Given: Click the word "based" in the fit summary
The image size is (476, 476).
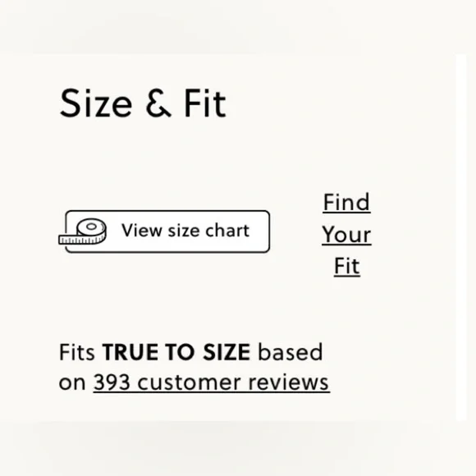Looking at the screenshot, I should (291, 352).
